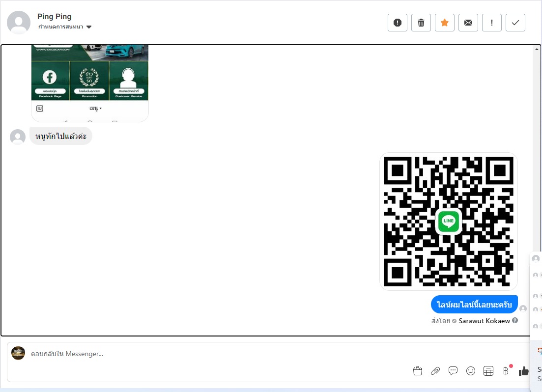Viewport: 542px width, 392px height.
Task: Focus the reply in Messenger text field
Action: tap(221, 354)
